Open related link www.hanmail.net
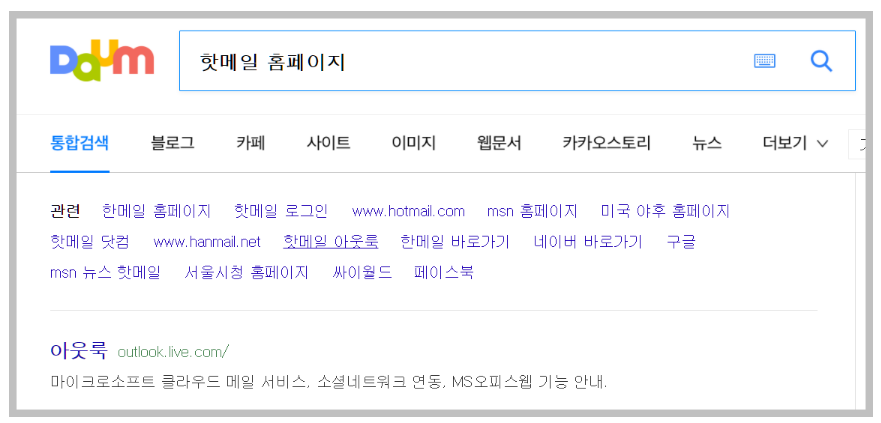The image size is (881, 423). [207, 242]
